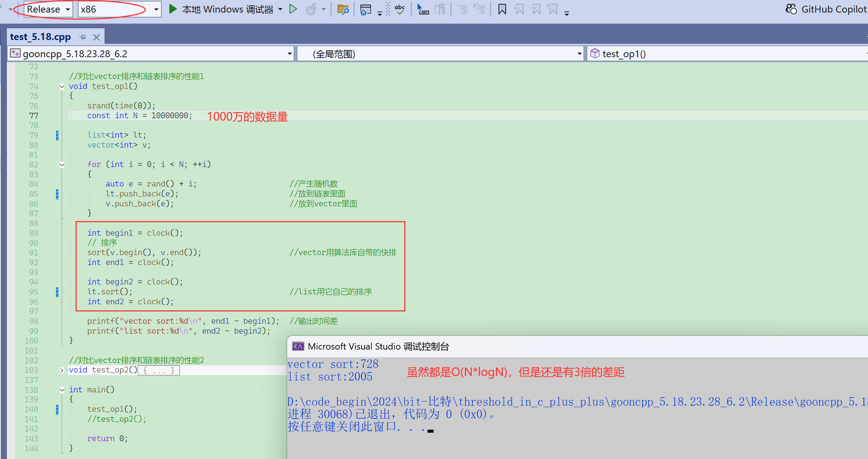Screen dimensions: 868x459
Task: Select the test_5.18.cpp file tab
Action: 40,37
